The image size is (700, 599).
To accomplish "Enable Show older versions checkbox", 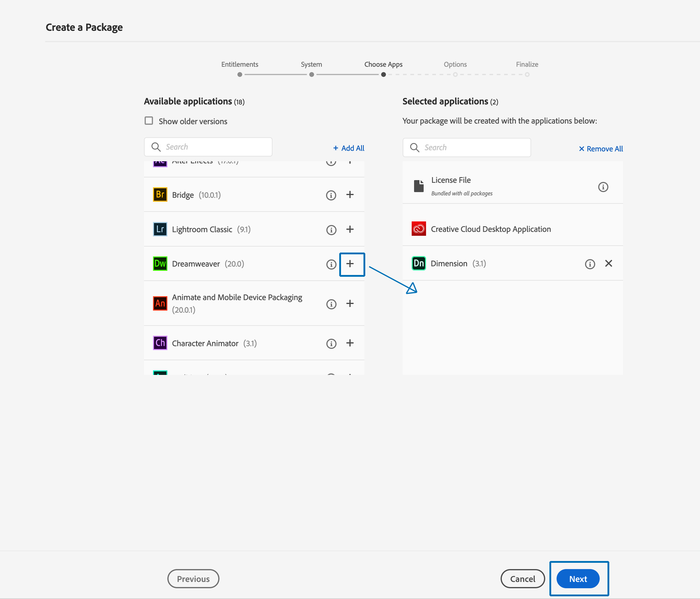I will [x=149, y=121].
